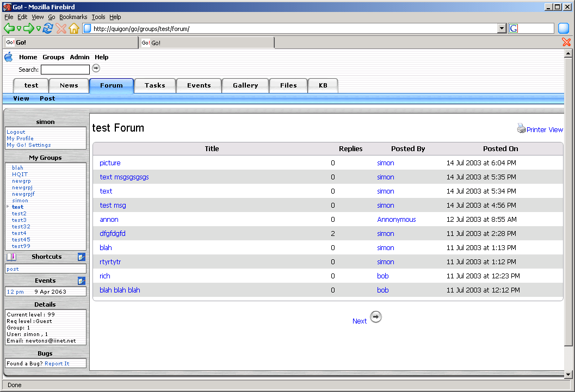This screenshot has height=392, width=575.
Task: Click the browser Back arrow button
Action: 9,28
